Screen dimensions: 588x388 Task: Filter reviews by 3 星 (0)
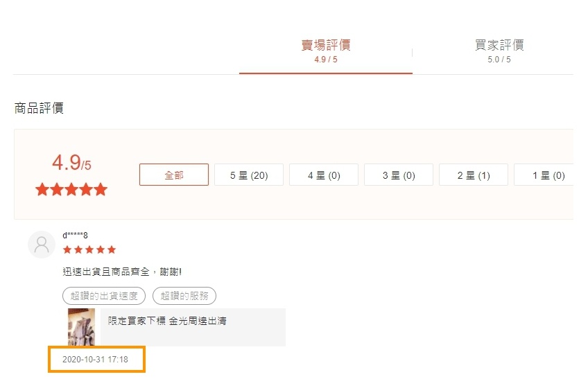tap(399, 175)
